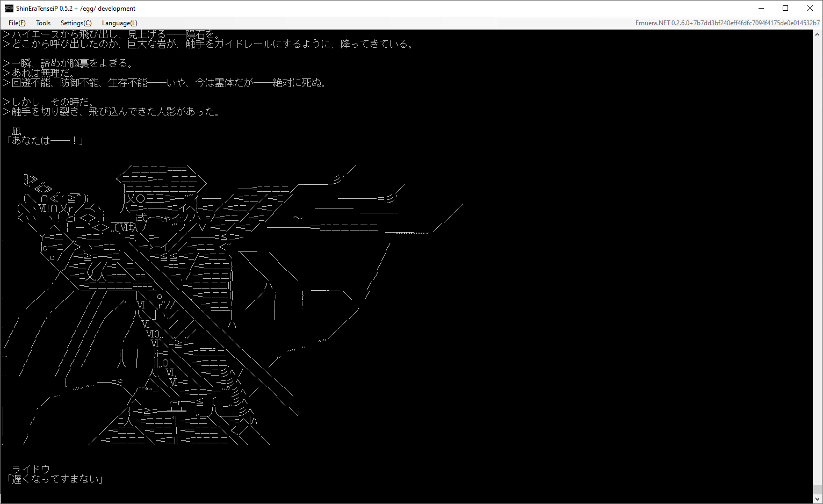This screenshot has height=504, width=823.
Task: Close the ShinEraTenseiP window
Action: pos(810,8)
